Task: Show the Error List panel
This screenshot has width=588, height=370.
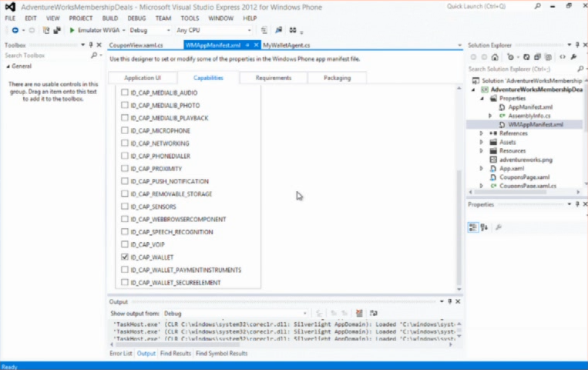Action: click(121, 353)
